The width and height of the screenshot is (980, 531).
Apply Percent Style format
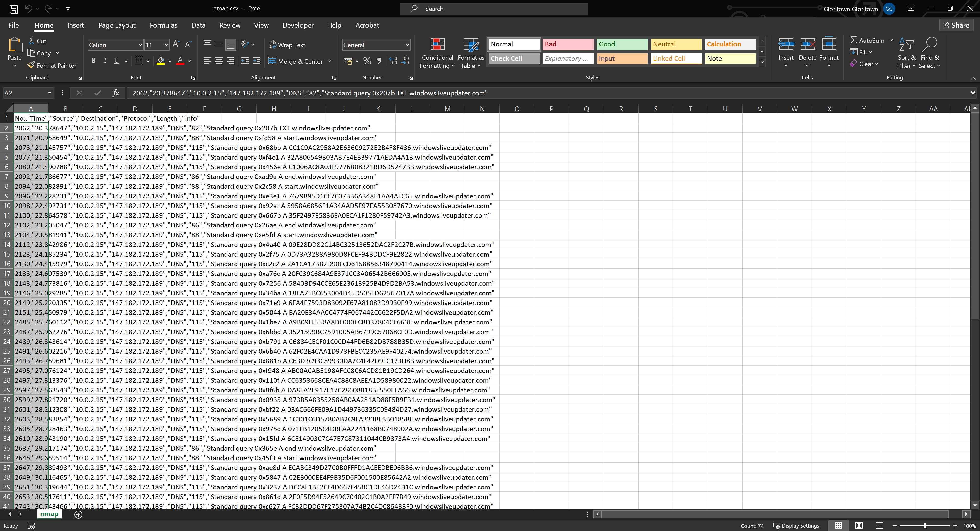click(367, 61)
